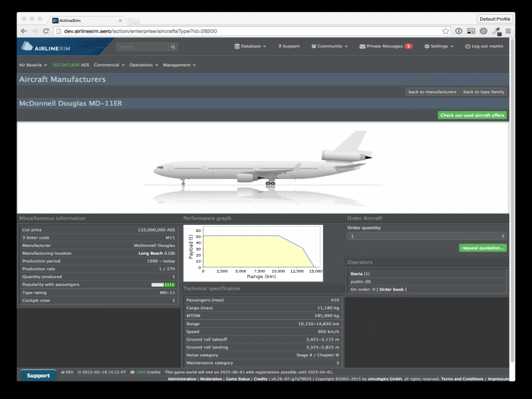Image resolution: width=532 pixels, height=399 pixels.
Task: Click the Support tab at bottom left
Action: pyautogui.click(x=39, y=376)
